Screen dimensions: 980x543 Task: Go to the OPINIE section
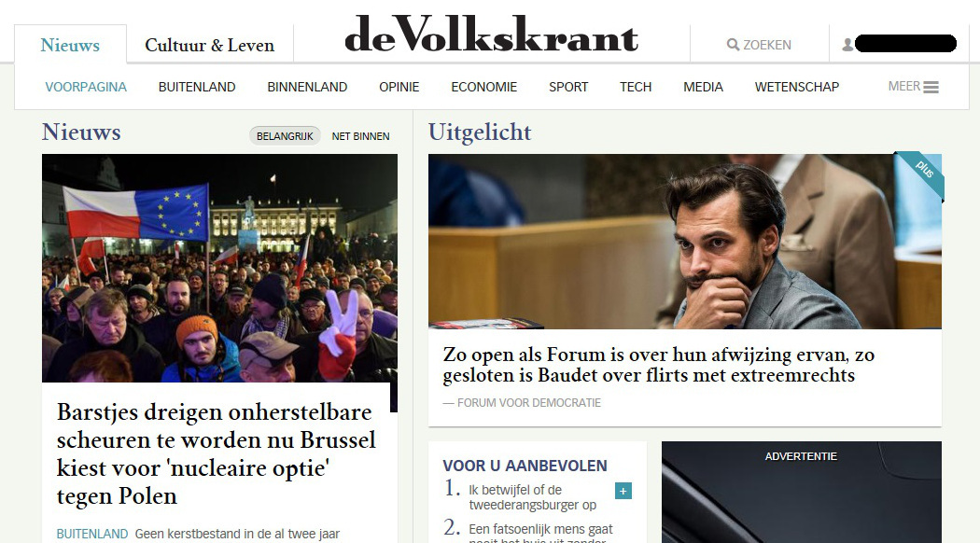[x=399, y=87]
